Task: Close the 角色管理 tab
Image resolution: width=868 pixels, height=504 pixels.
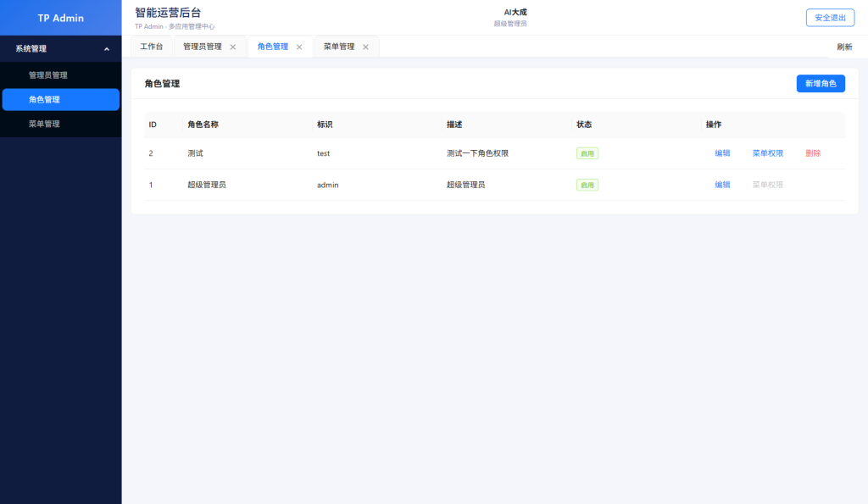Action: [299, 47]
